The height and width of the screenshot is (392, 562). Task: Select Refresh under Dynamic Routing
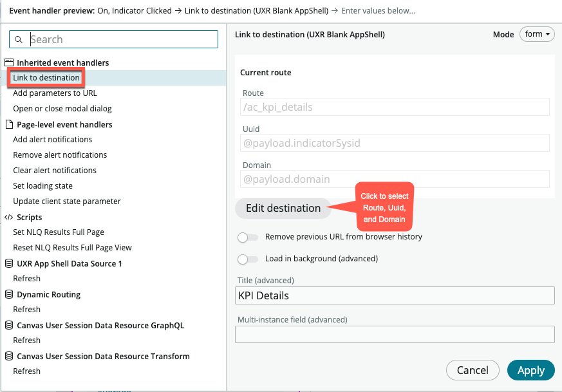[26, 309]
